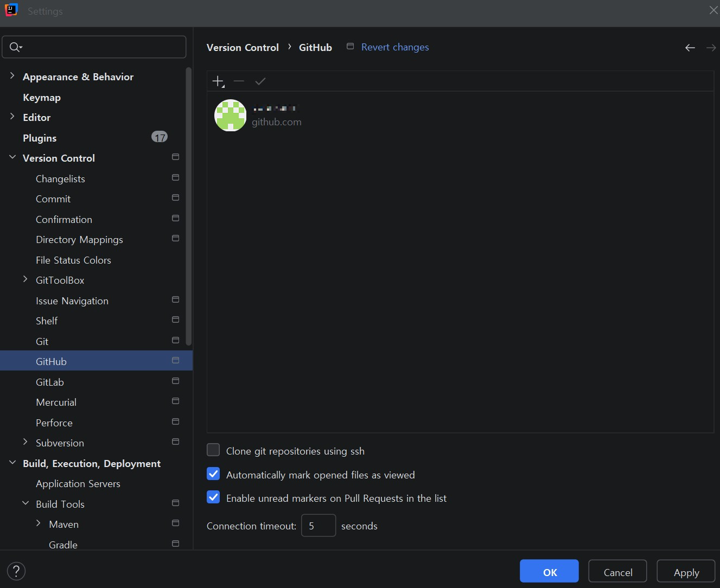Select the github.com account entry text
Image resolution: width=720 pixels, height=588 pixels.
click(x=277, y=122)
